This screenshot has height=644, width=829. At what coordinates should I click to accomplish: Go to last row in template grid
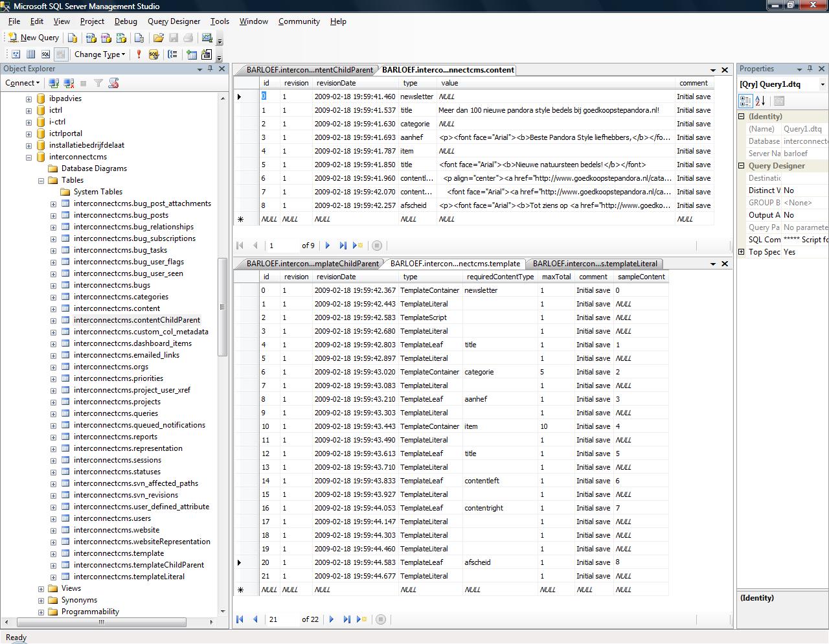click(347, 619)
